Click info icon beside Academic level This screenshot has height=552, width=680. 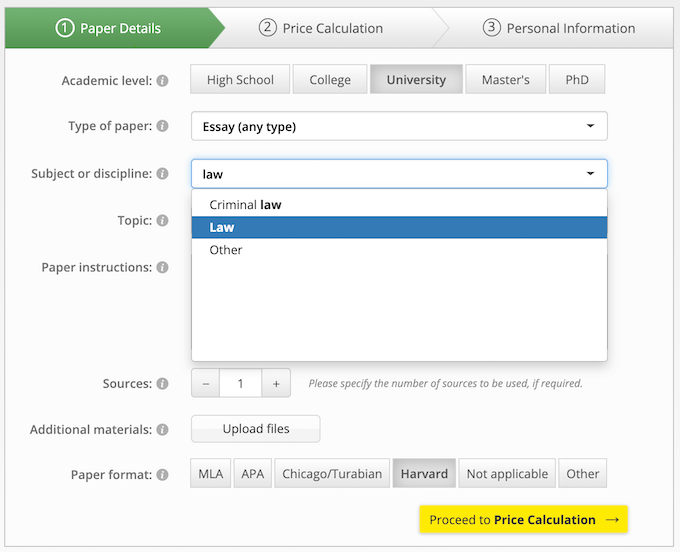163,80
